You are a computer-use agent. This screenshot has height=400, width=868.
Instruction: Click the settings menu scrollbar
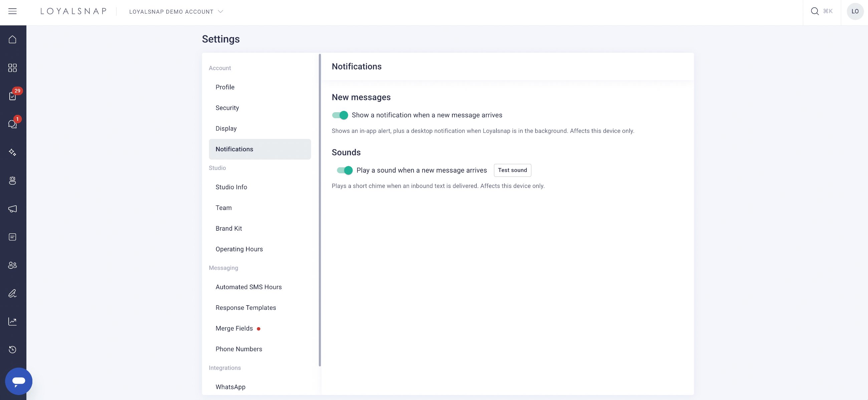(320, 210)
